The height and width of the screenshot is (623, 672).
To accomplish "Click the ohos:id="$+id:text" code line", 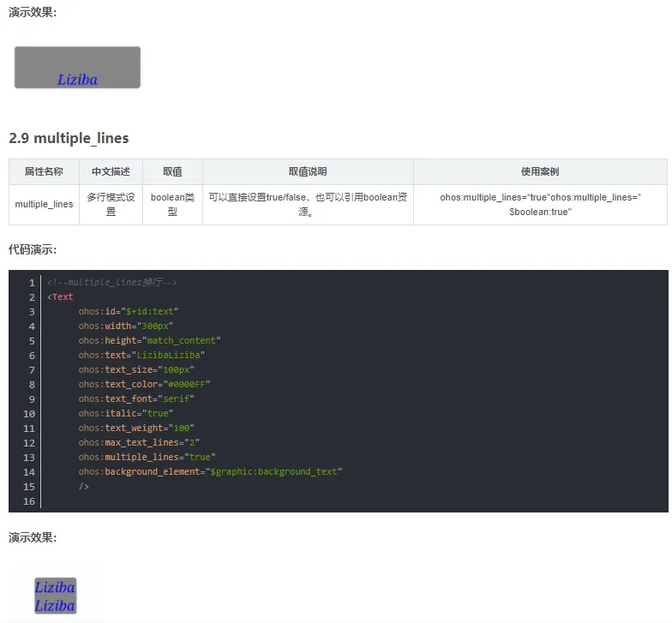I will click(129, 312).
